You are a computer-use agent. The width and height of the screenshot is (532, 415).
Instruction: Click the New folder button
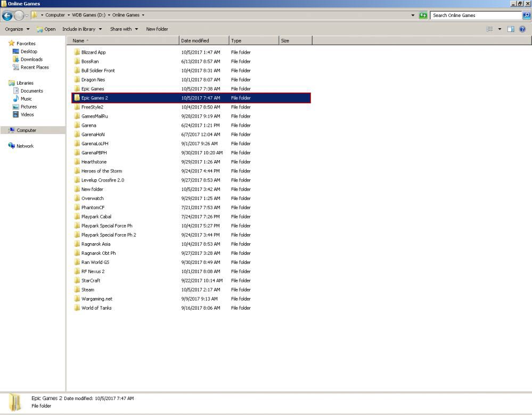[157, 29]
